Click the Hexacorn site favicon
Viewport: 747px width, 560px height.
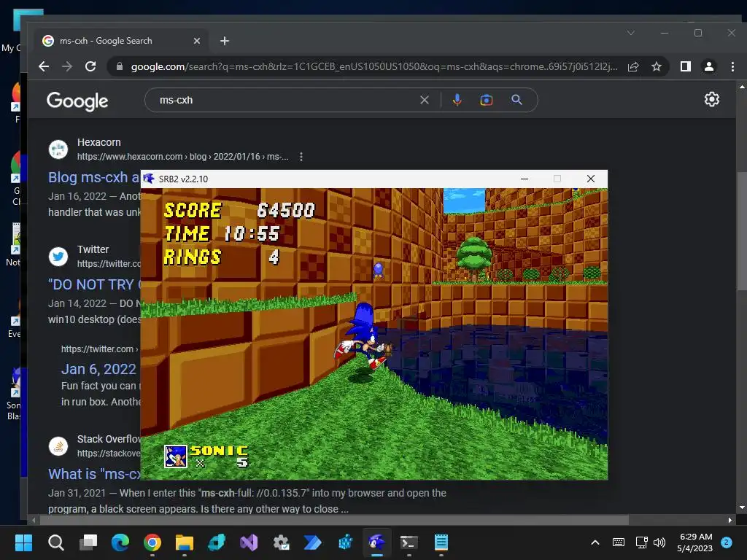tap(58, 149)
